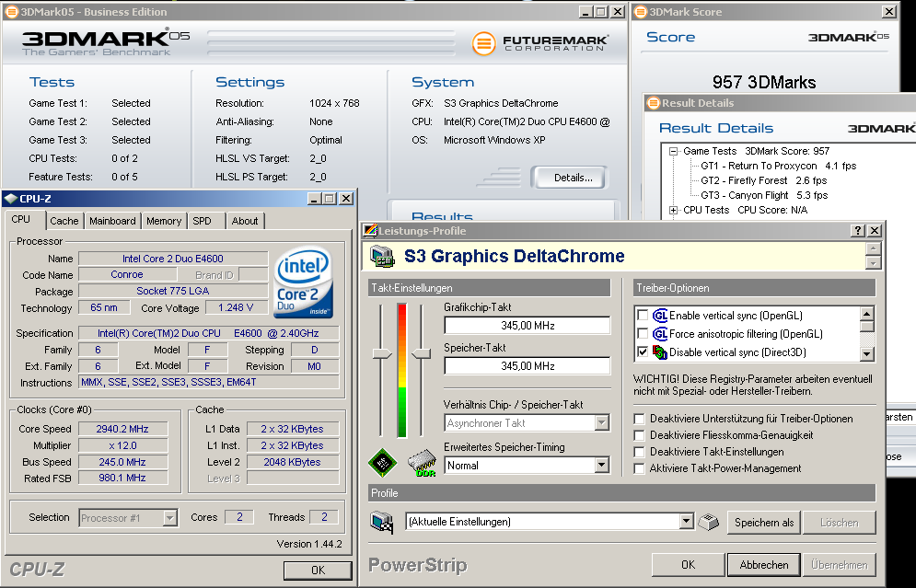Screen dimensions: 916x588
Task: Expand the CPU Tests tree node
Action: (673, 210)
